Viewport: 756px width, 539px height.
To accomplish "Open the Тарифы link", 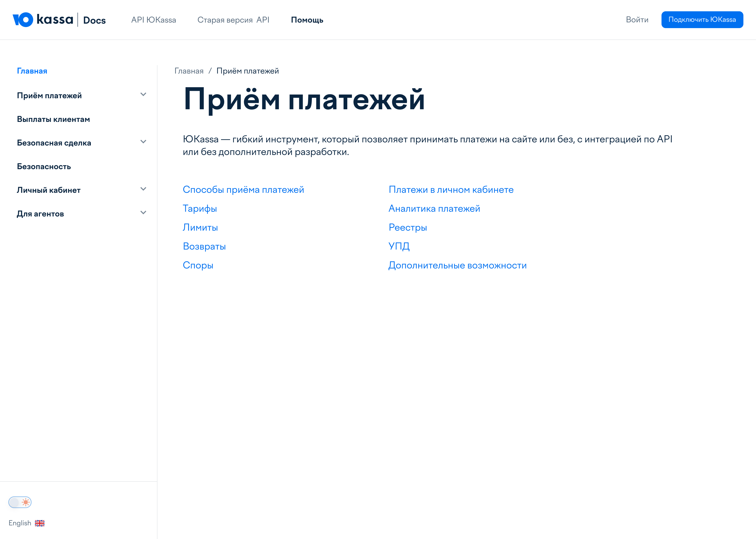I will [200, 209].
